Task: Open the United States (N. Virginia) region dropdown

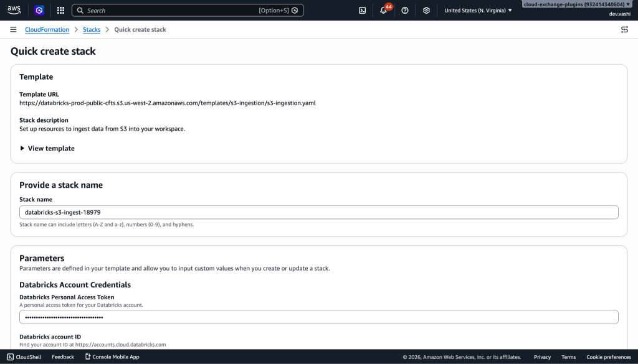Action: pos(478,10)
